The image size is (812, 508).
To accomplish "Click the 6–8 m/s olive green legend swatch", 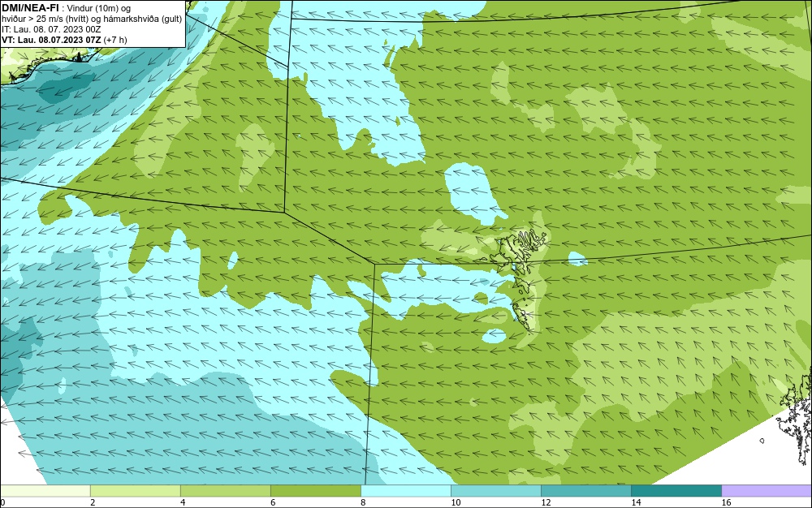I will pos(315,491).
